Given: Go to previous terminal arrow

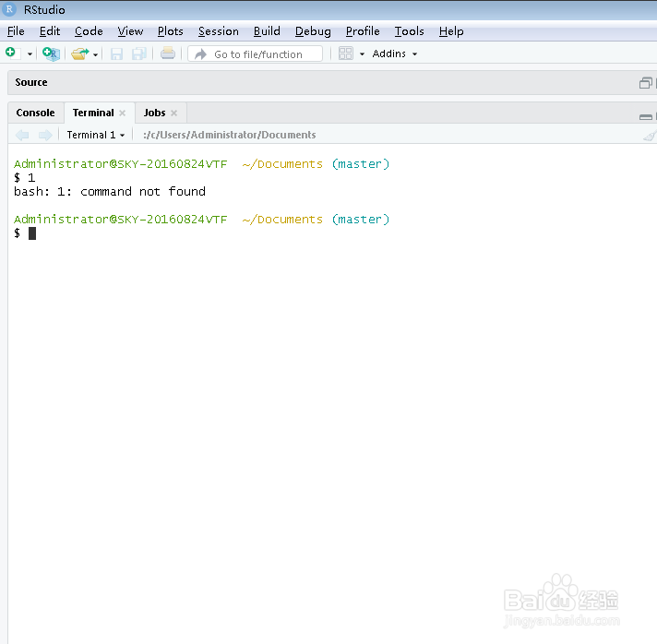Looking at the screenshot, I should coord(22,135).
